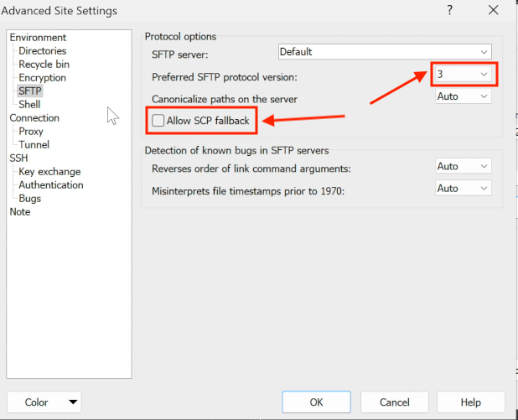Click the Protocol options group title
The height and width of the screenshot is (420, 518).
click(180, 36)
